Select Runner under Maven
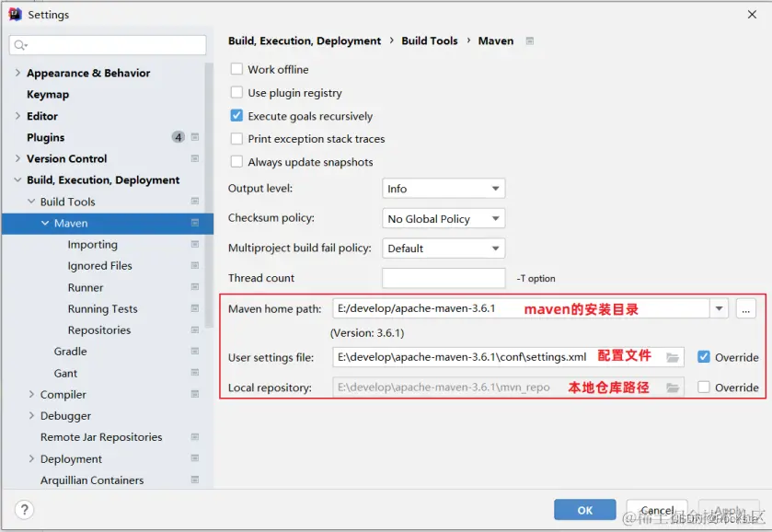This screenshot has width=772, height=532. coord(86,287)
